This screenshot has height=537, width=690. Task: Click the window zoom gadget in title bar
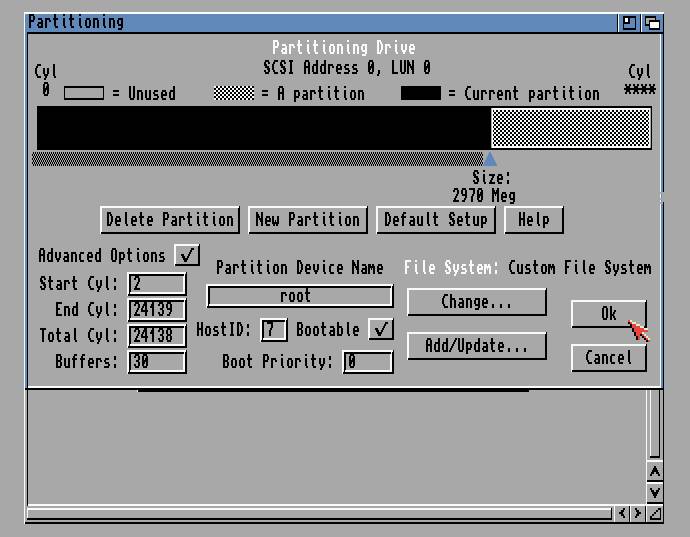[x=630, y=22]
